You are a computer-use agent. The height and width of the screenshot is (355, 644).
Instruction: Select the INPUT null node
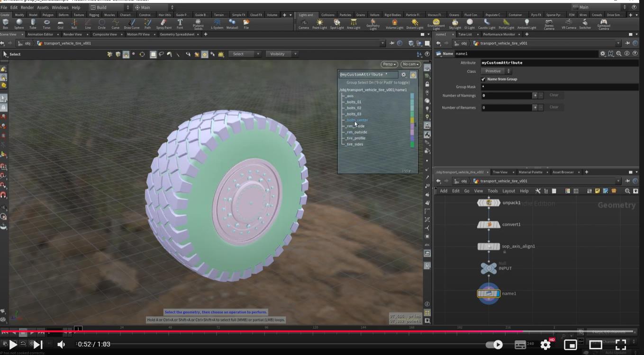click(489, 268)
